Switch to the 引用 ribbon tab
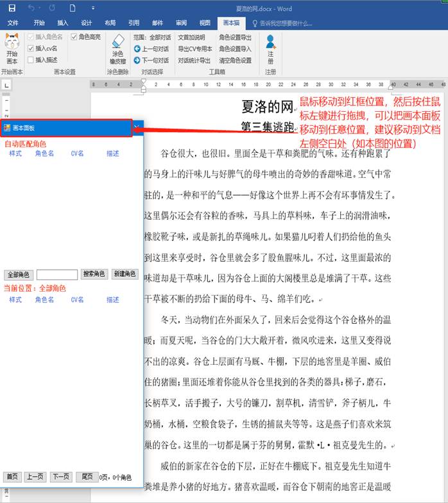Image resolution: width=448 pixels, height=503 pixels. (x=134, y=22)
